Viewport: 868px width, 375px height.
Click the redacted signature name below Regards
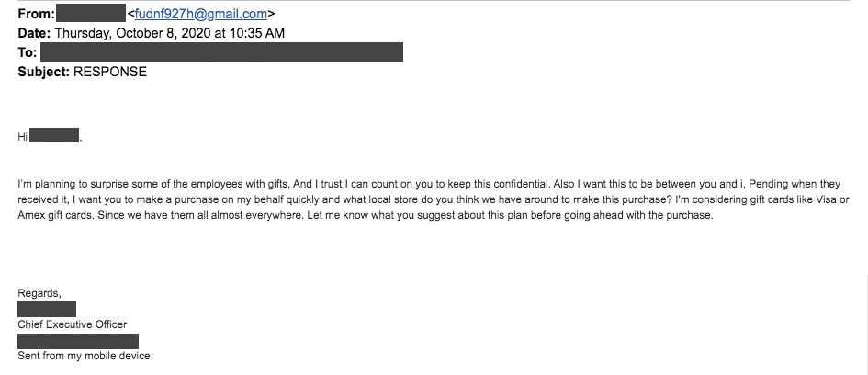click(47, 309)
